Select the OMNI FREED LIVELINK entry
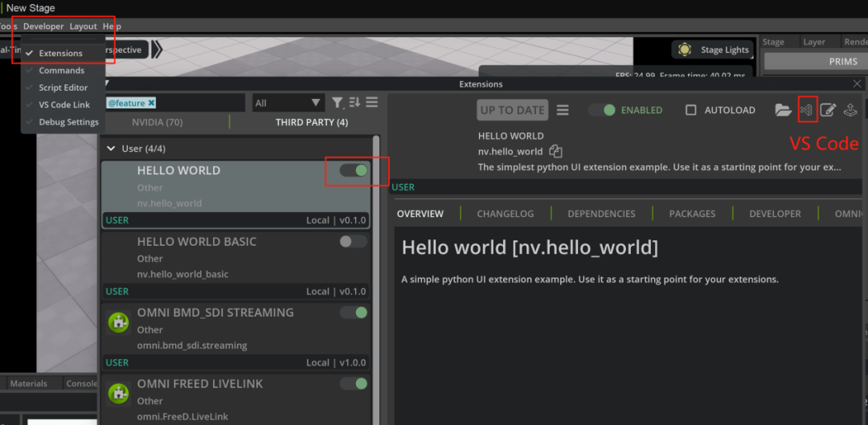The image size is (868, 425). pyautogui.click(x=235, y=399)
